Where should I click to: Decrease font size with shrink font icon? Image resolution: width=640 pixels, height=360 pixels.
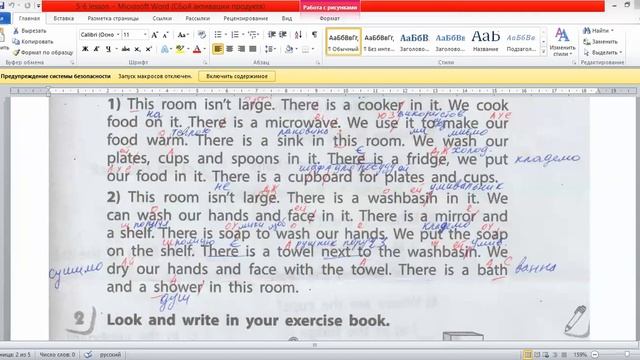[165, 35]
